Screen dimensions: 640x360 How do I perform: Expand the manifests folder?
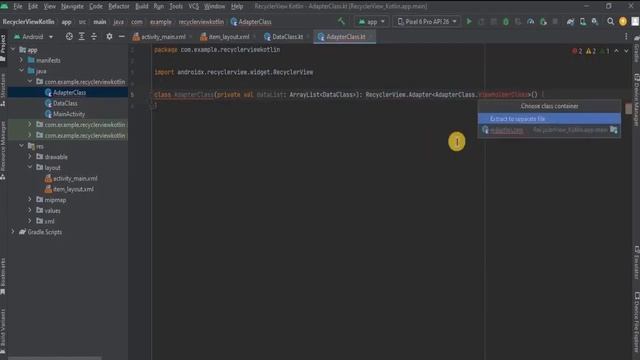point(22,60)
